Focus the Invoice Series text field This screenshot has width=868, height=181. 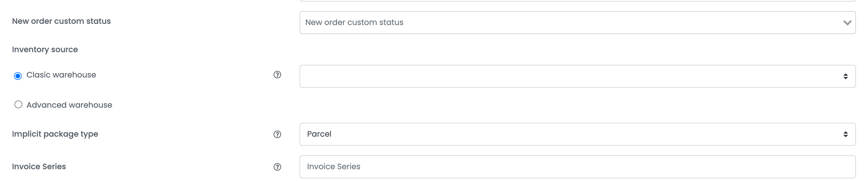tap(577, 167)
